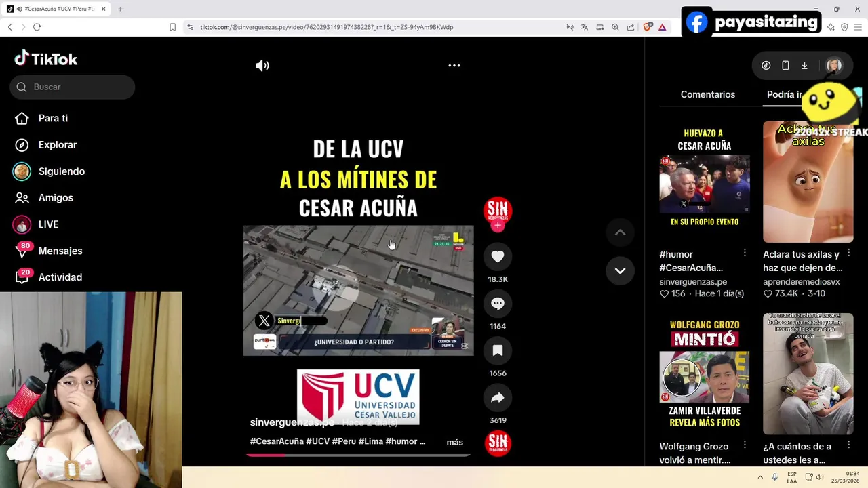This screenshot has height=488, width=868.
Task: Open options for '¿A cuántos de ustedes' video
Action: (x=848, y=445)
